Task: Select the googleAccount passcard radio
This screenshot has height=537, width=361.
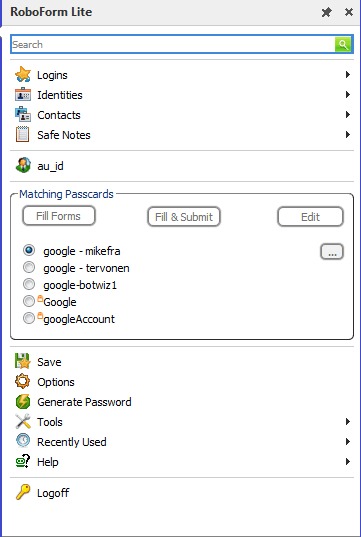Action: [29, 319]
